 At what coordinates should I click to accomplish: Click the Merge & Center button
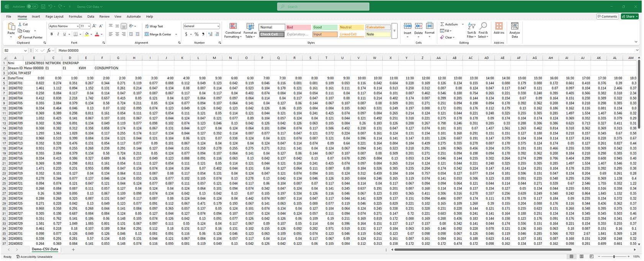(158, 34)
